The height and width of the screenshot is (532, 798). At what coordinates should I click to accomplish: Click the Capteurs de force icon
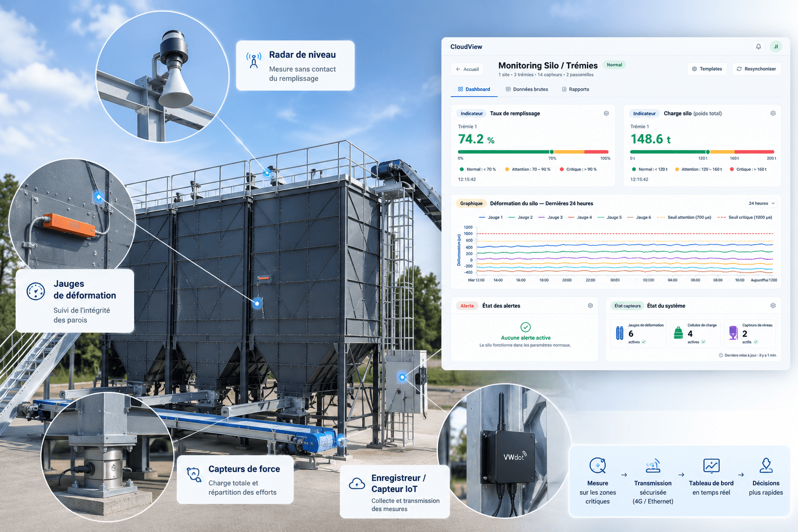(x=194, y=474)
